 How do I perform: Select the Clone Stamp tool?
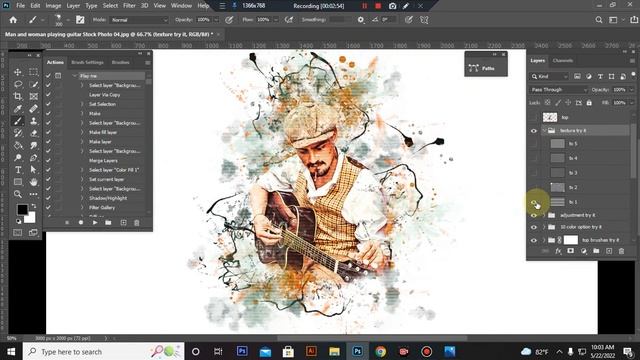tap(33, 121)
